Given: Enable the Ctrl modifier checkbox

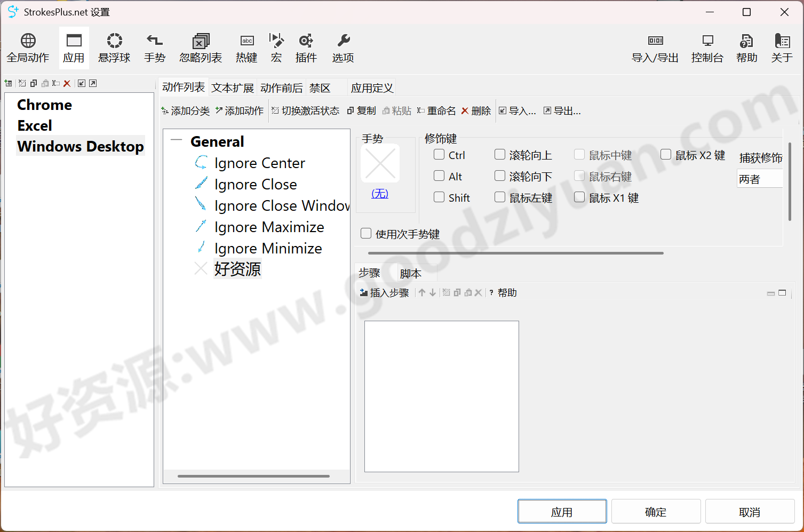Looking at the screenshot, I should (439, 154).
